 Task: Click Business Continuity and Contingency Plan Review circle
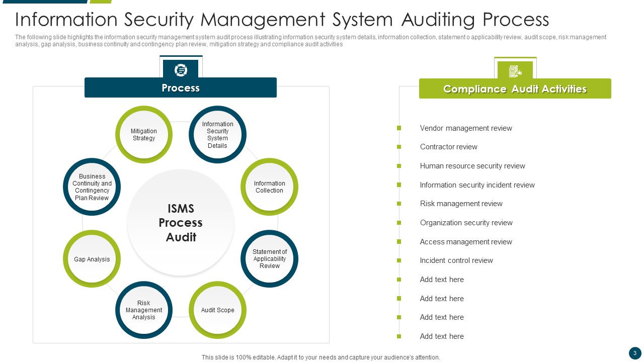pos(92,187)
